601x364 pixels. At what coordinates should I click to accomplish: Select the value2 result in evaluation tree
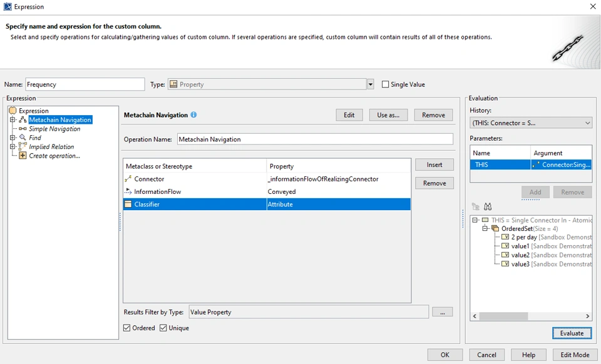[x=520, y=255]
